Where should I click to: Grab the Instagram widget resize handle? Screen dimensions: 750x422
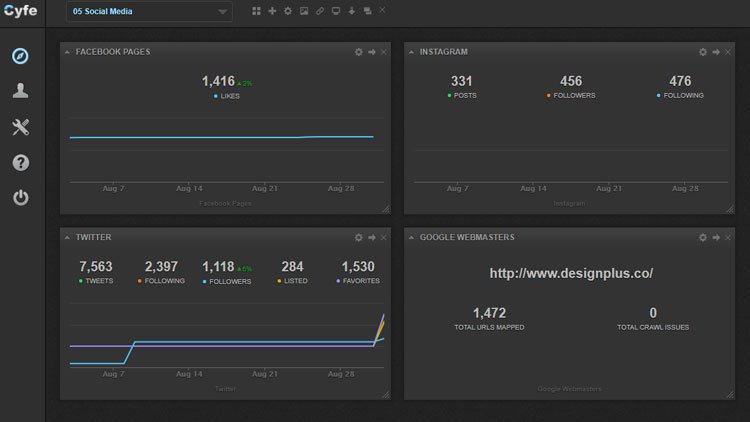click(x=729, y=209)
